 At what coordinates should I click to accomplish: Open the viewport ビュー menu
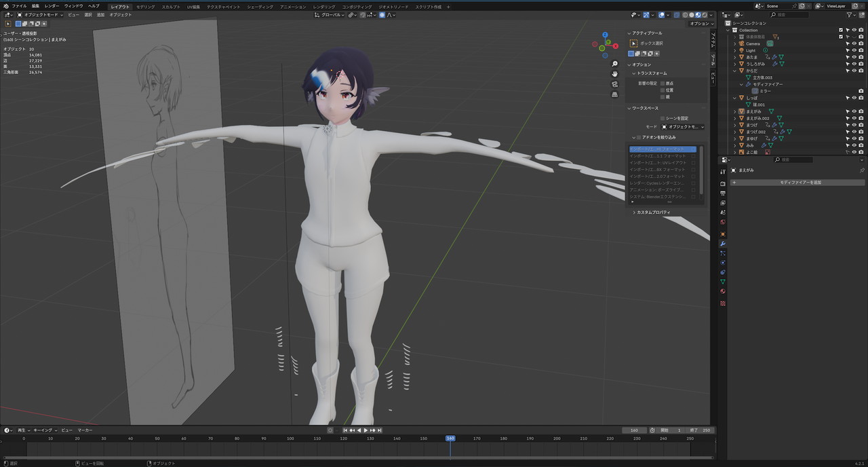coord(73,14)
